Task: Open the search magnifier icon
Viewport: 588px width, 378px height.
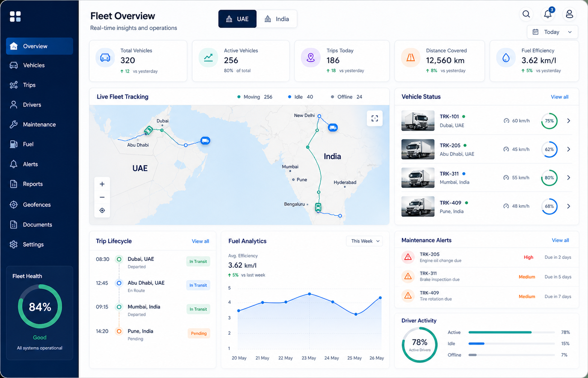Action: point(526,14)
